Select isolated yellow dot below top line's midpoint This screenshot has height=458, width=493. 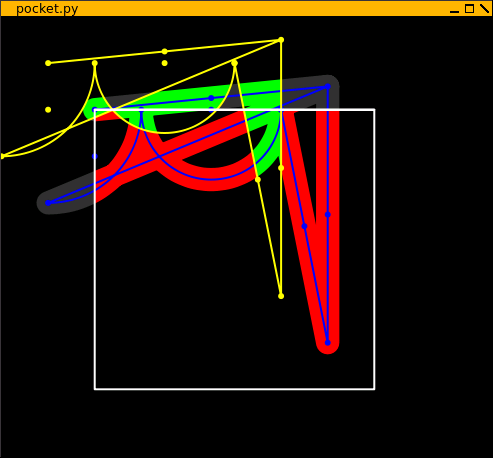165,63
